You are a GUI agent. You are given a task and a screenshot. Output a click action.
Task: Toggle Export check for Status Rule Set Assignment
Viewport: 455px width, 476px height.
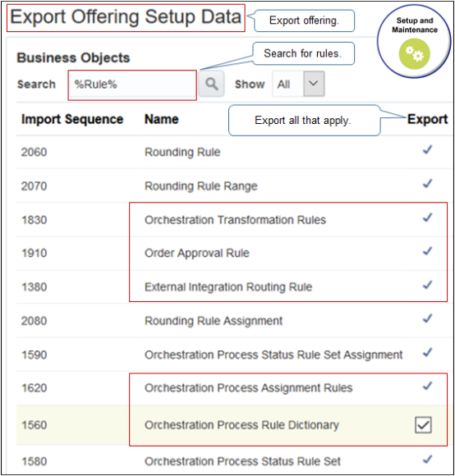(427, 353)
